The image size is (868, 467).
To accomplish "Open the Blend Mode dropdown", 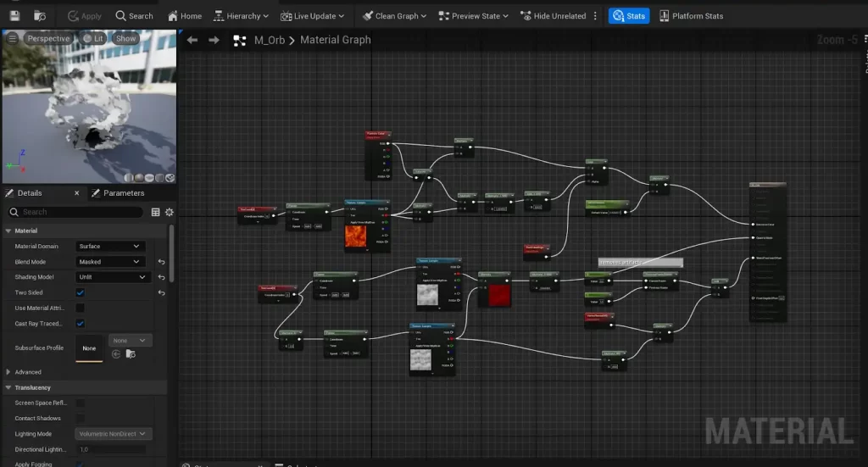I will [110, 262].
